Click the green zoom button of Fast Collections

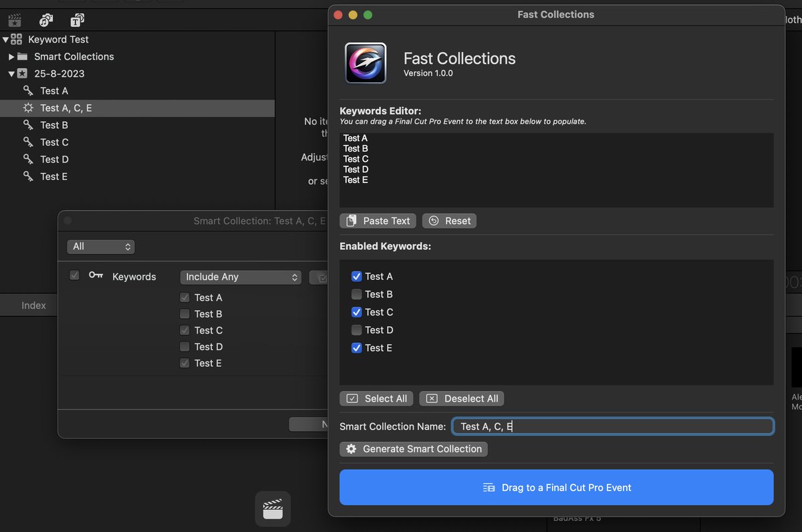point(368,15)
